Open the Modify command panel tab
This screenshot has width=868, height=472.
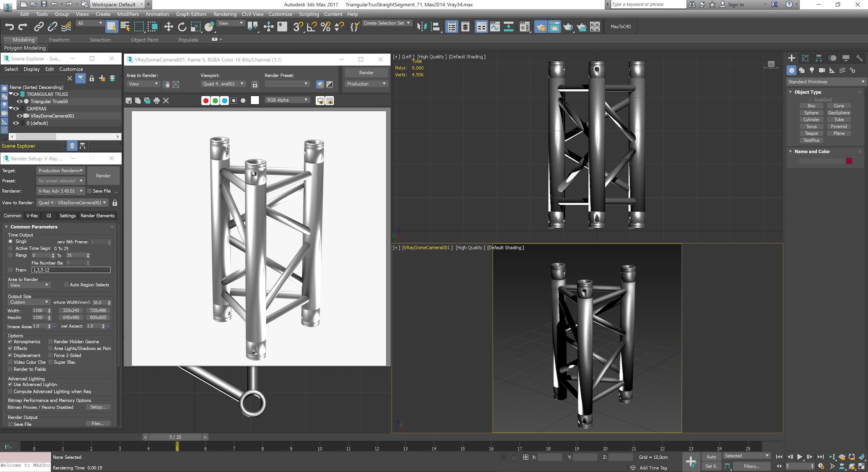tap(805, 58)
